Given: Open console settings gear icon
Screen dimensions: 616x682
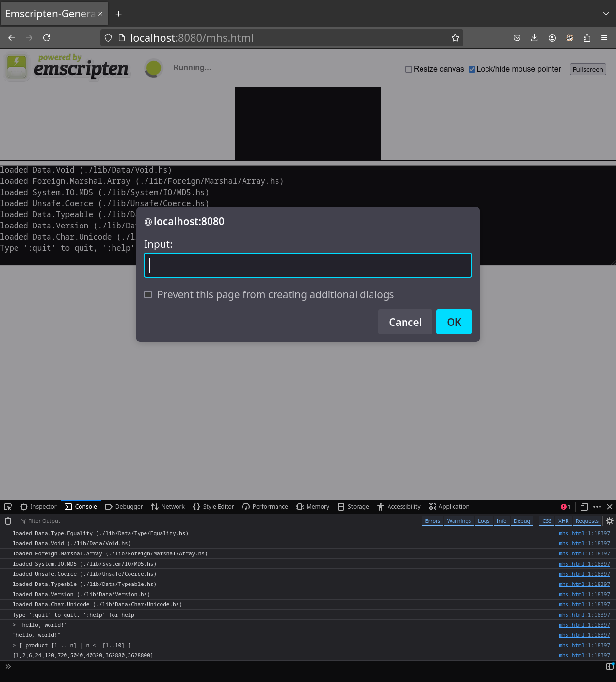Looking at the screenshot, I should [x=610, y=521].
